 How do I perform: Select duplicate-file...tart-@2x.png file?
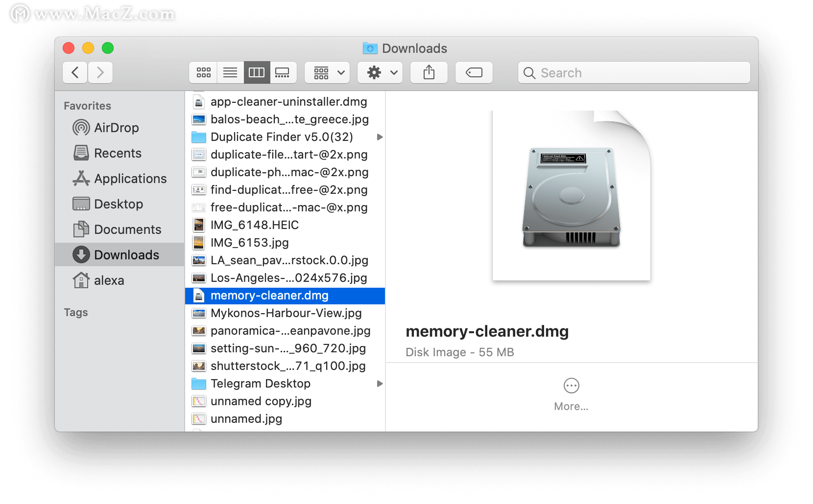285,155
